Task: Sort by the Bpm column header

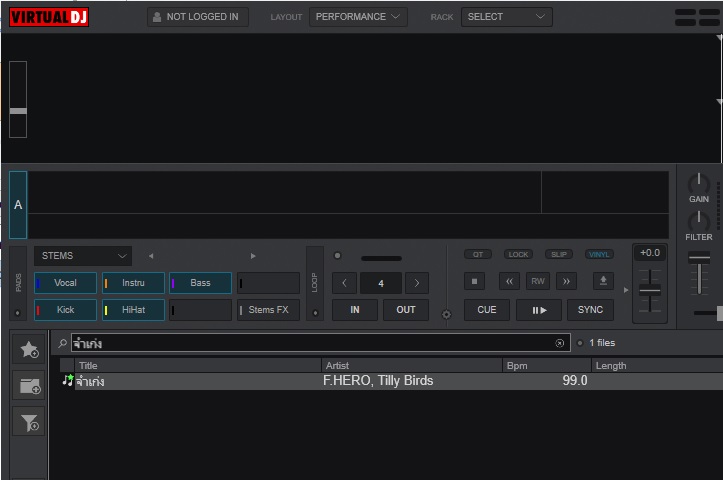Action: [x=547, y=366]
